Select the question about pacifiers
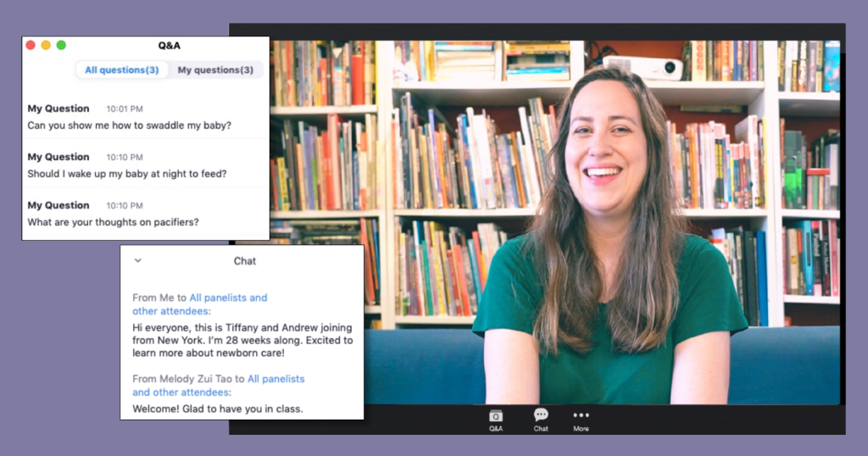The image size is (868, 456). pos(113,222)
